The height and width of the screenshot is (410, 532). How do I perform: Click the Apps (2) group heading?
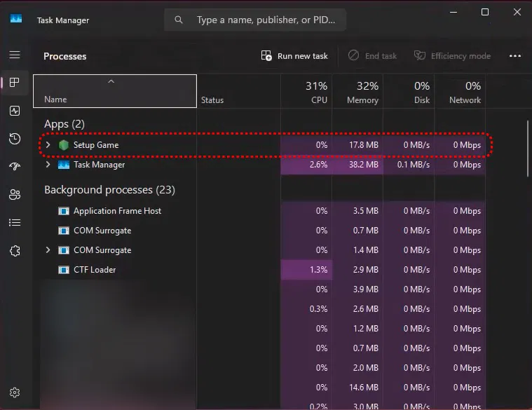(x=64, y=124)
